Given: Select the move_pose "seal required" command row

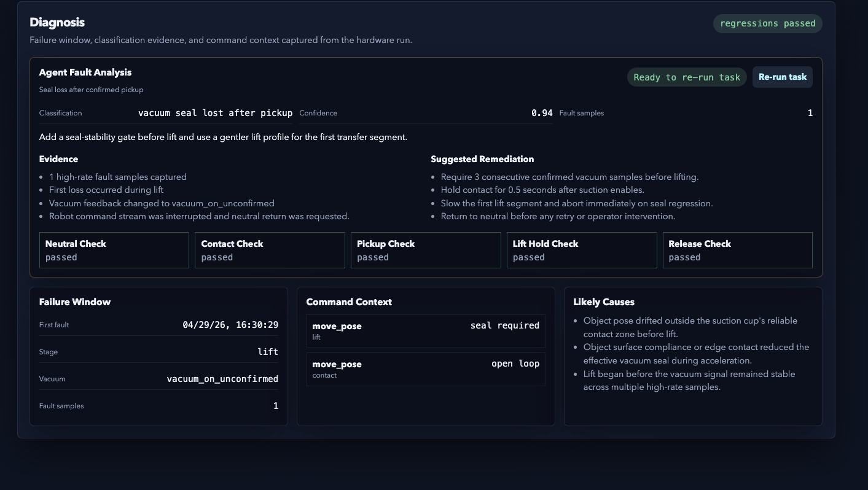Looking at the screenshot, I should [426, 331].
